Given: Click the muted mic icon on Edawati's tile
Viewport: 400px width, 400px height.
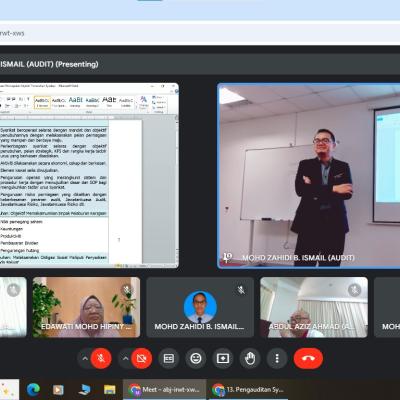Looking at the screenshot, I should click(127, 289).
